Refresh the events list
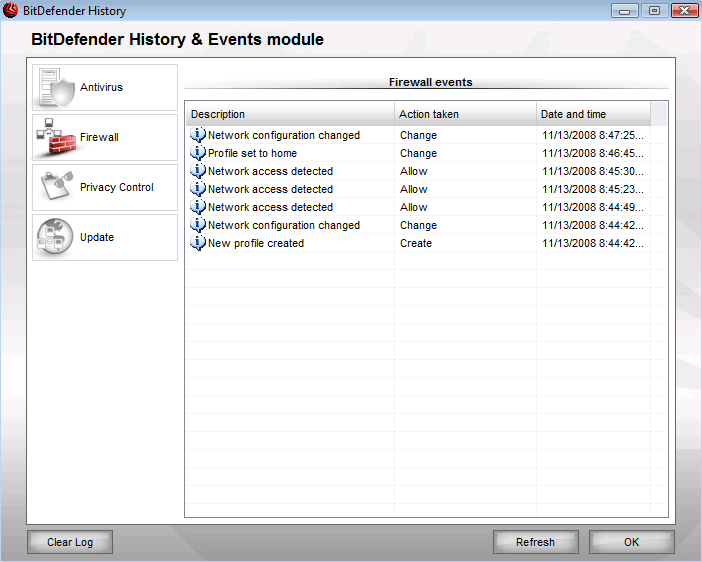This screenshot has height=562, width=702. (535, 542)
